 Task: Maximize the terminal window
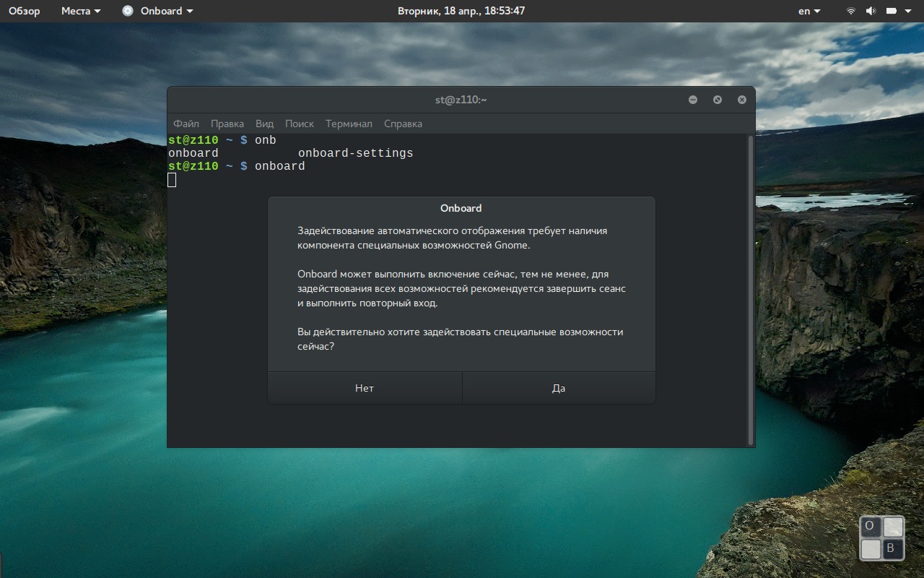pyautogui.click(x=718, y=100)
